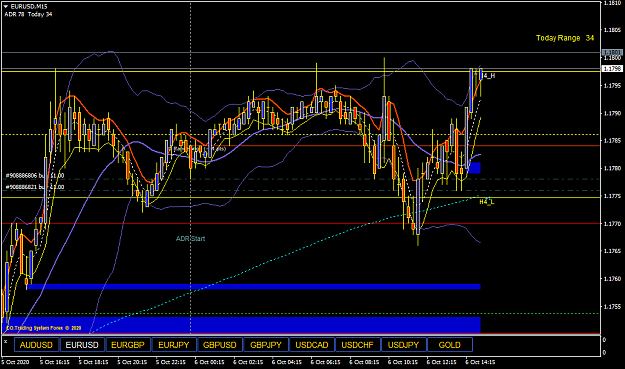Screen dimensions: 625x369
Task: Select the EURUSD symbol button
Action: click(x=82, y=345)
